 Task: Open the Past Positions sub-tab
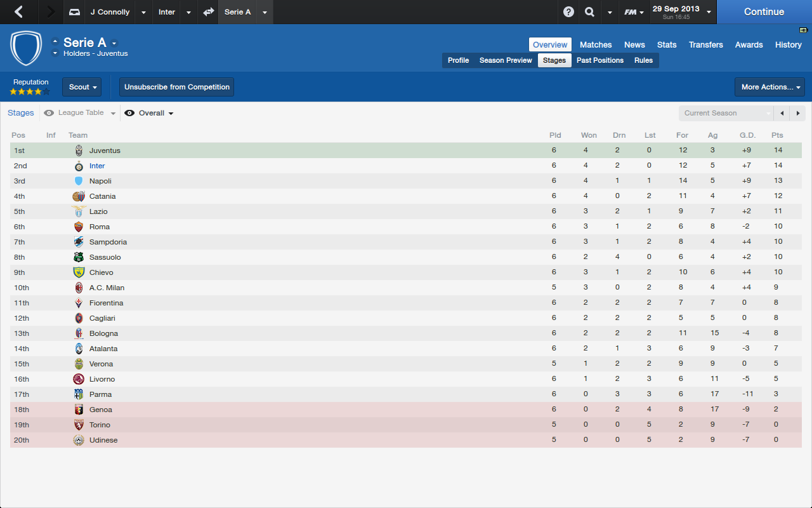coord(599,60)
